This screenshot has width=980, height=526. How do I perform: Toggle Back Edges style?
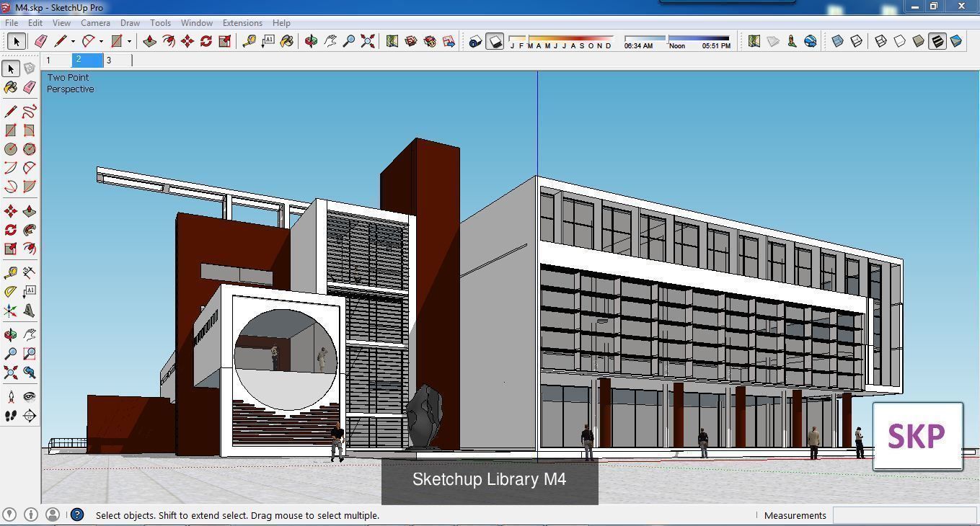click(x=856, y=41)
